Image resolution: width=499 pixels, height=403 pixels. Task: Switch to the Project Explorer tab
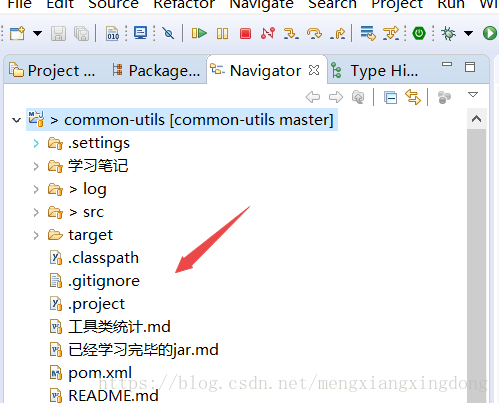coord(52,71)
